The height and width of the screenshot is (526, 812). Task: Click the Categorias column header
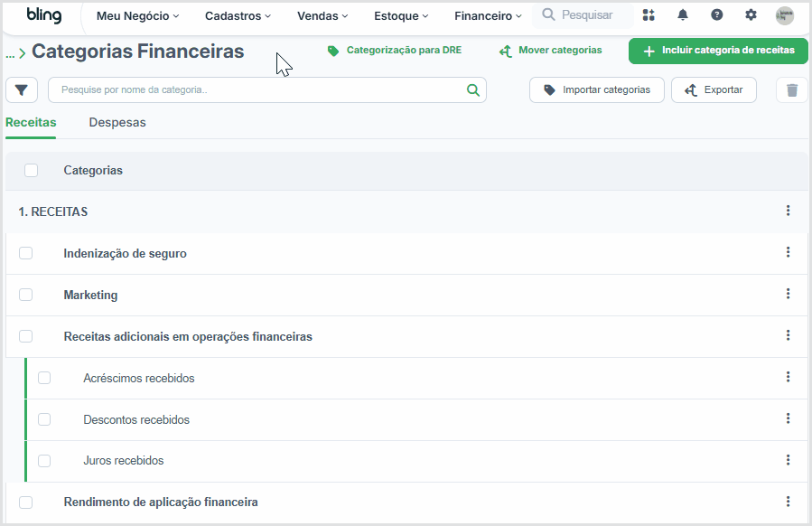click(93, 171)
